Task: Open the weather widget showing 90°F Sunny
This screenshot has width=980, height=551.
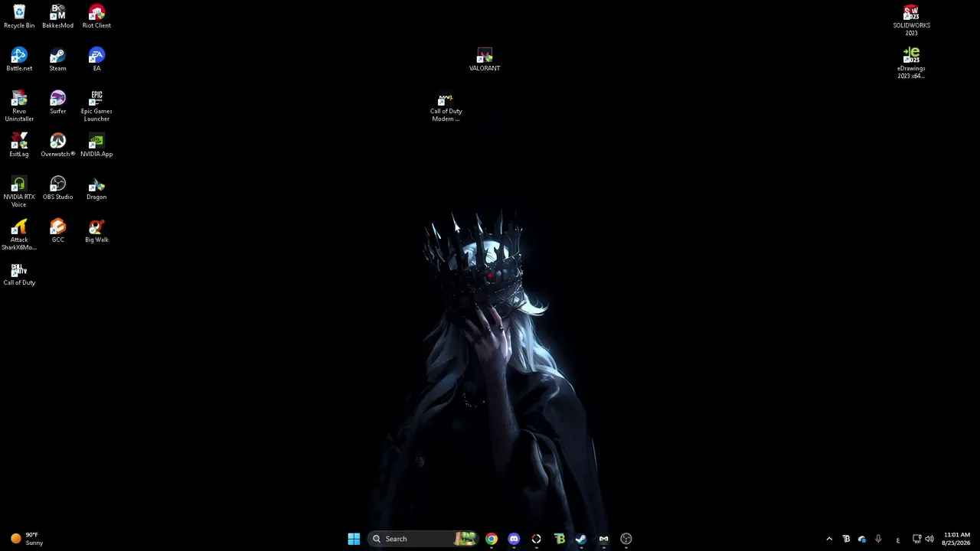Action: click(28, 539)
